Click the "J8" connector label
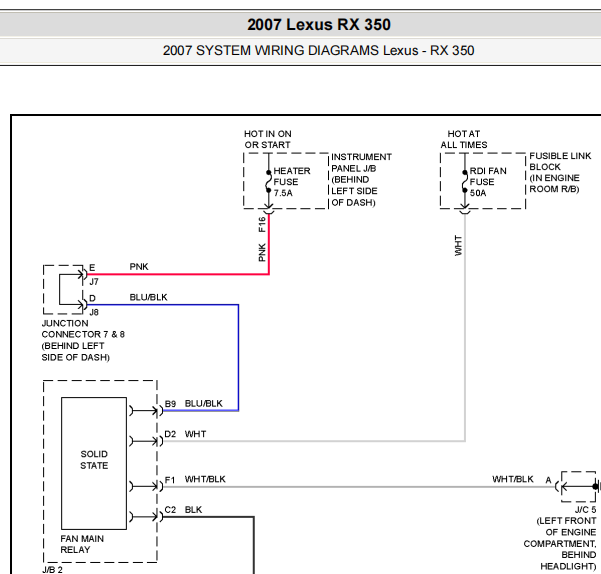601x574 pixels. tap(94, 312)
